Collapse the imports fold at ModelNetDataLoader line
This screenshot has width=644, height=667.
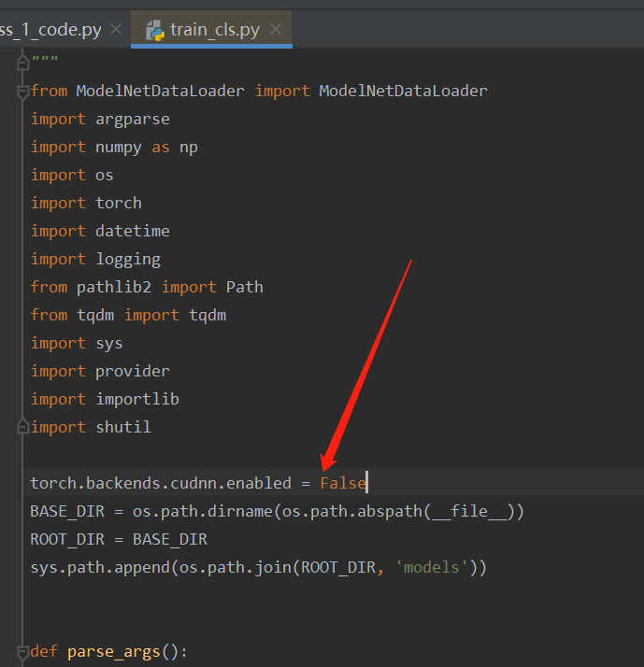(x=23, y=92)
